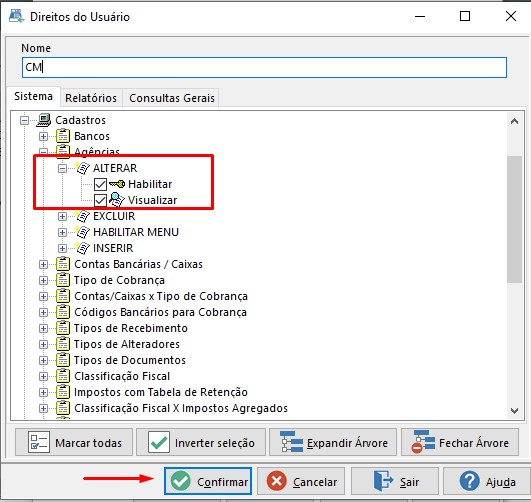Select the INSERIR tree label

click(x=113, y=248)
